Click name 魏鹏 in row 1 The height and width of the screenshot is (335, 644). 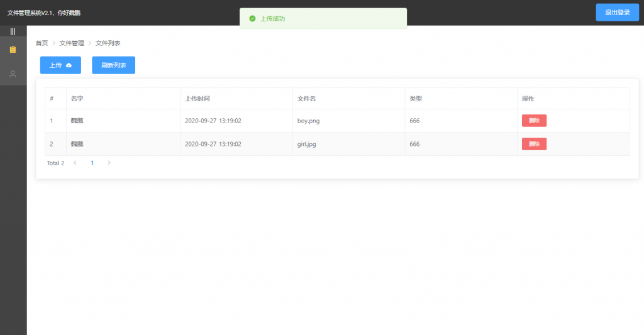(x=77, y=121)
